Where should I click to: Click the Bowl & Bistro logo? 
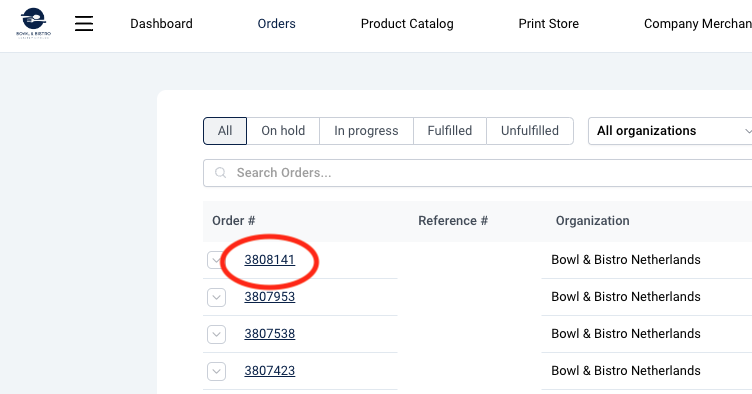click(x=34, y=23)
